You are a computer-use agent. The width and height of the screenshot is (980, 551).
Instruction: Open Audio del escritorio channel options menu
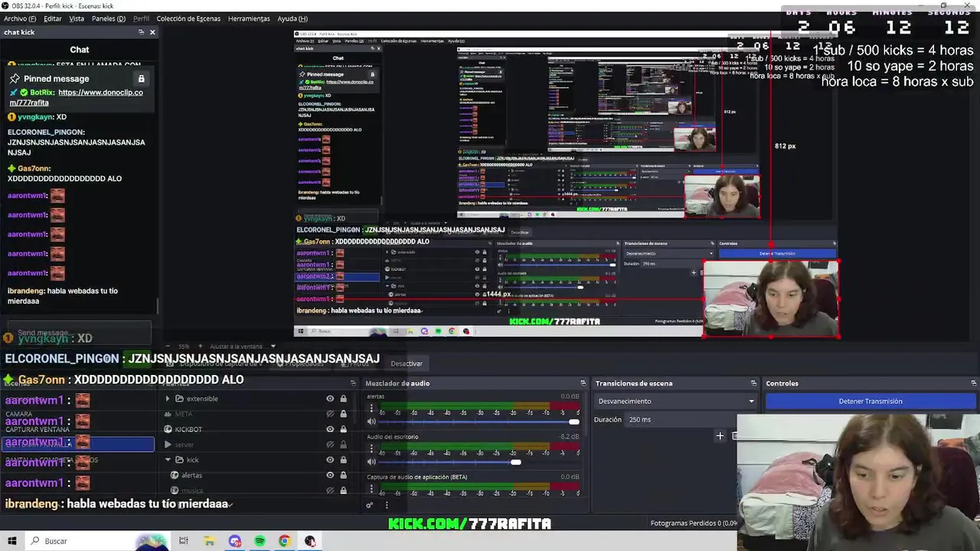(x=371, y=448)
